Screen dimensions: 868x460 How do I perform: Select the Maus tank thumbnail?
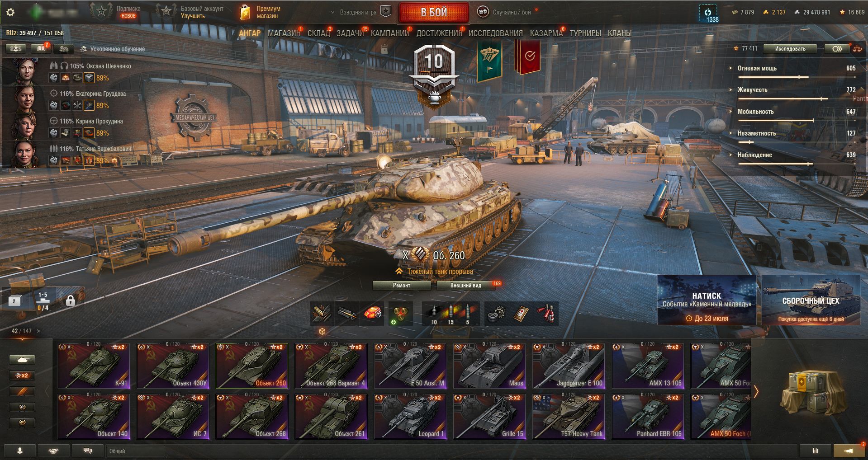point(489,366)
